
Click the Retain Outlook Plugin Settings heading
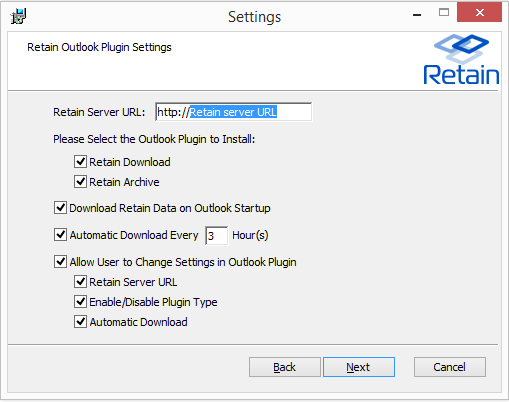point(99,47)
